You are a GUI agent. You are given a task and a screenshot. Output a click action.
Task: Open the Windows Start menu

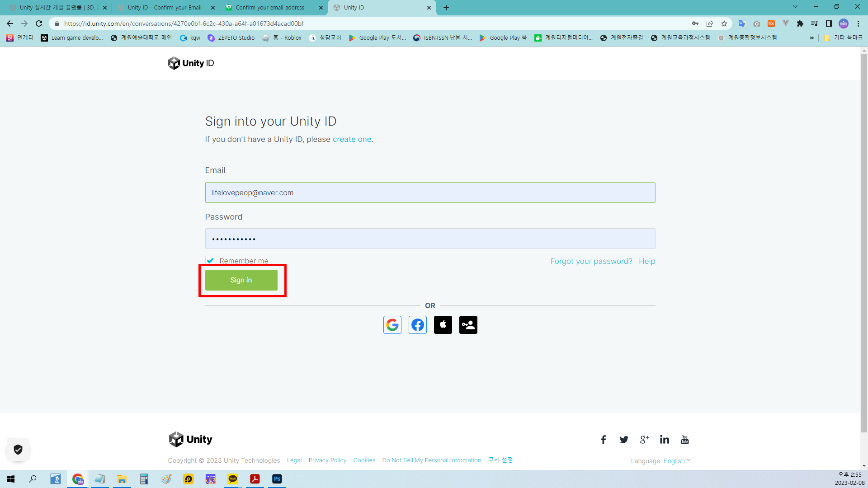(11, 479)
